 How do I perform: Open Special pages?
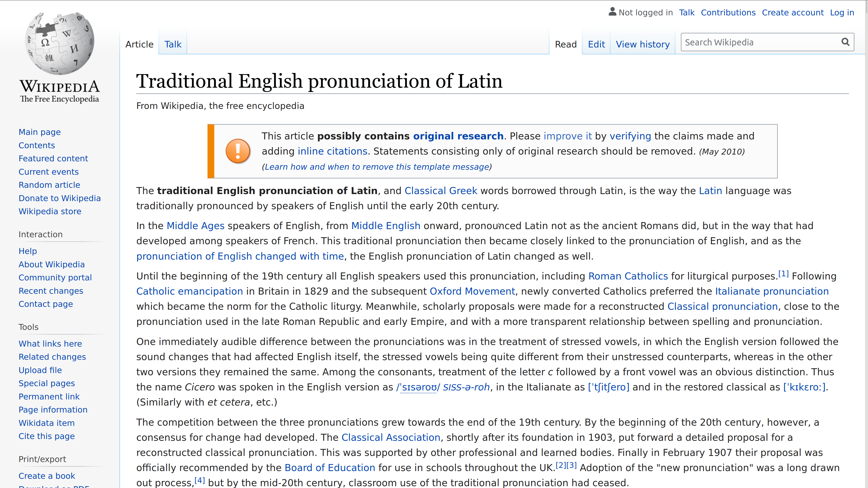click(47, 383)
